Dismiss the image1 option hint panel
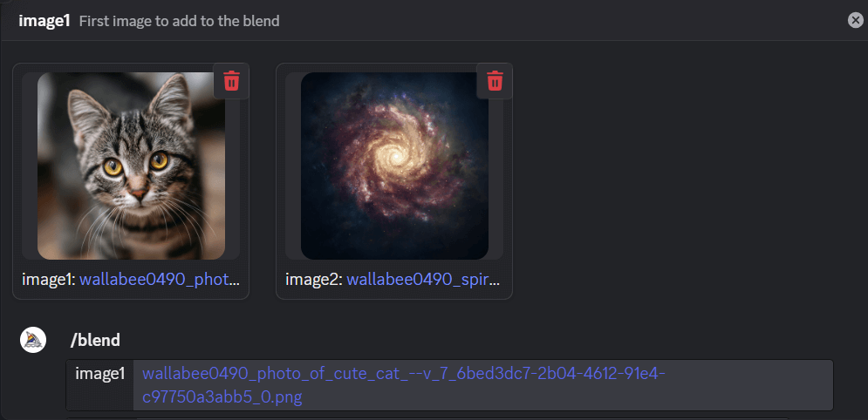Viewport: 868px width, 420px height. pyautogui.click(x=855, y=20)
